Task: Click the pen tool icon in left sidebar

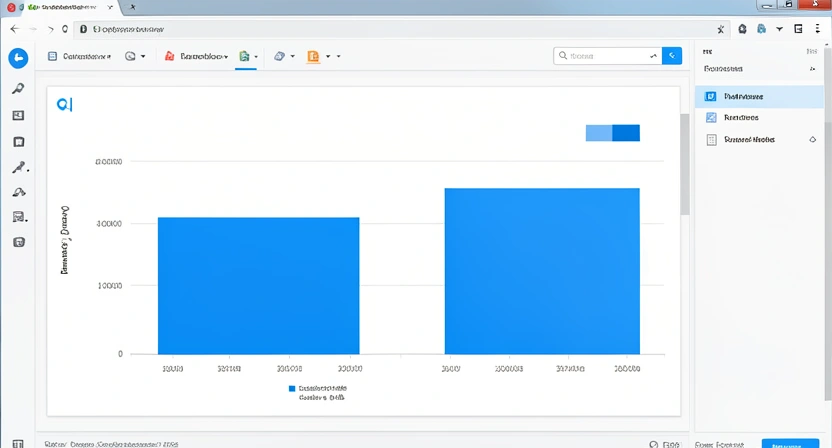Action: click(x=18, y=168)
